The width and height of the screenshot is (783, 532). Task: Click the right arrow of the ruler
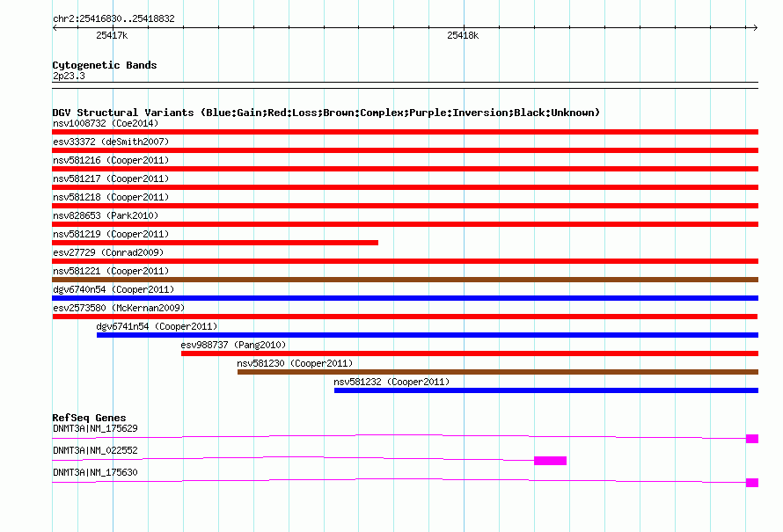click(x=756, y=27)
